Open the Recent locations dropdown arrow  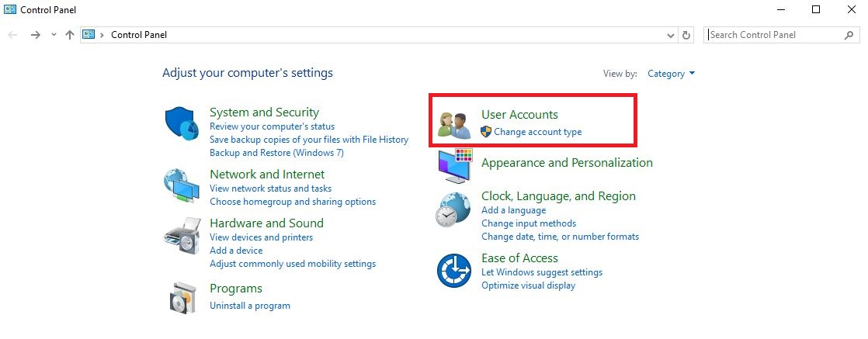[54, 35]
